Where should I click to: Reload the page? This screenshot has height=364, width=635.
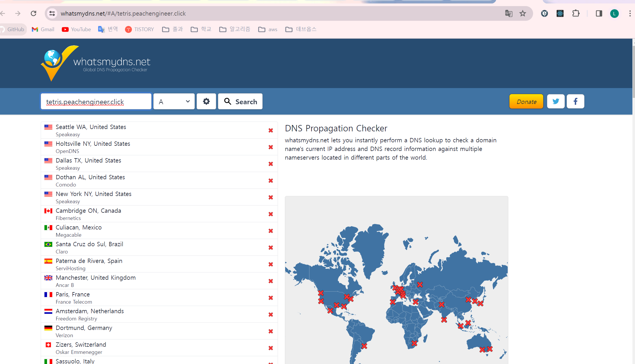pos(33,14)
